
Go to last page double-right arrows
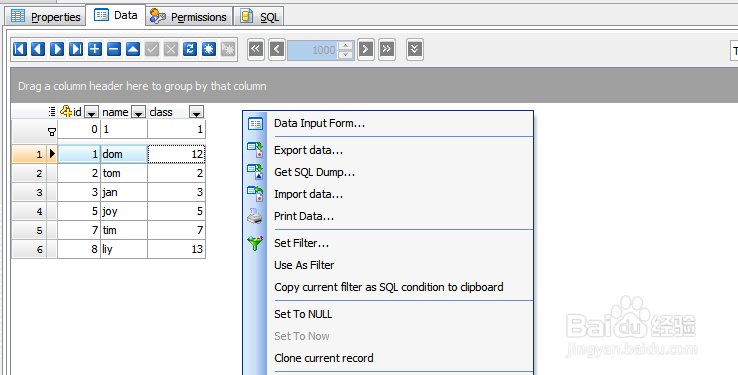tap(387, 49)
